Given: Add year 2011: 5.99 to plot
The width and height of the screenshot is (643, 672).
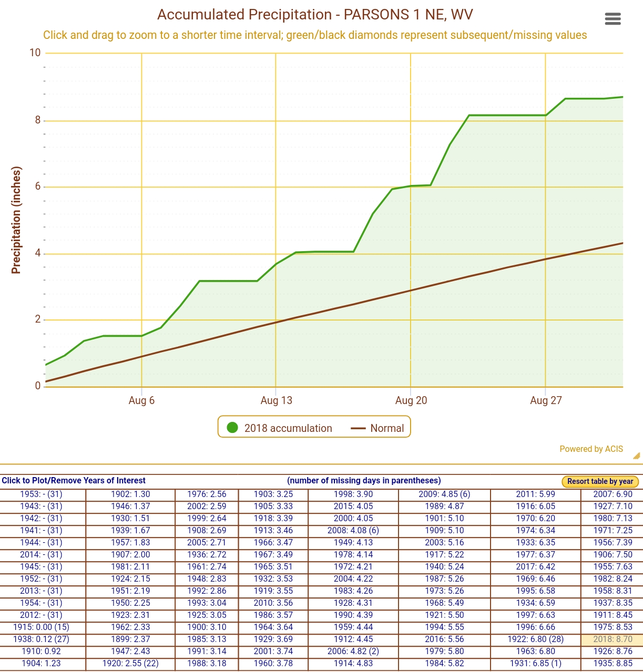Looking at the screenshot, I should (x=535, y=494).
